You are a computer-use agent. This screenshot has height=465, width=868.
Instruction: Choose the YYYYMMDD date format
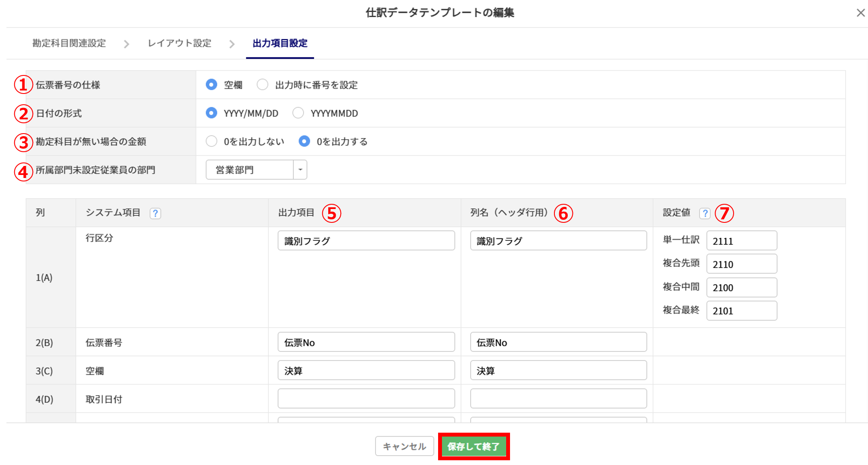click(x=298, y=113)
